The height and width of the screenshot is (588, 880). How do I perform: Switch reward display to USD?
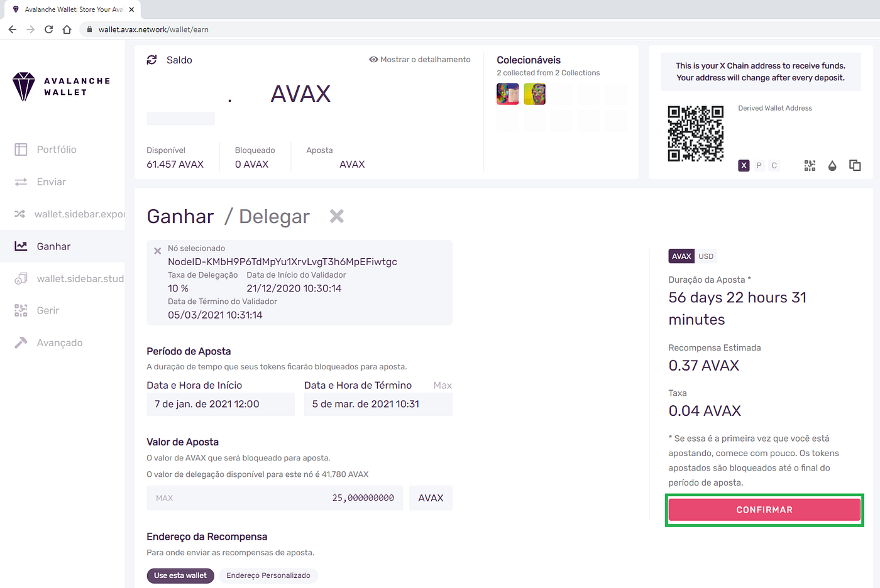click(706, 256)
